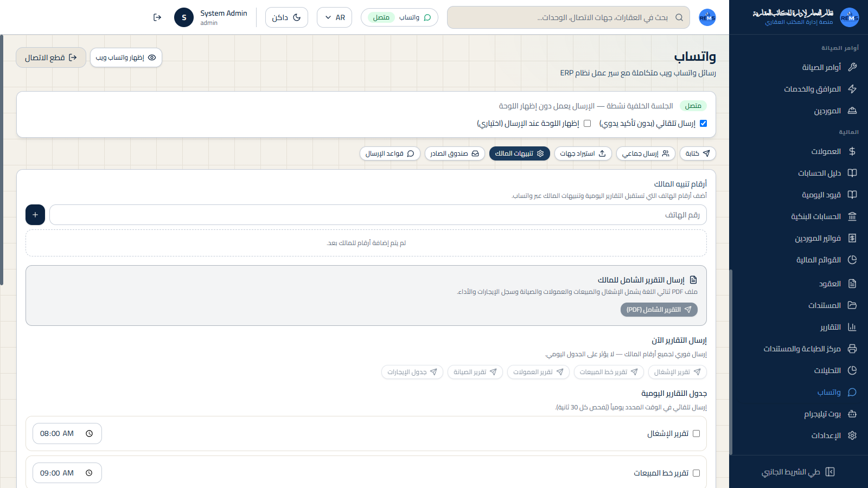Switch to صندوق الصادر tab
The height and width of the screenshot is (488, 868).
(x=455, y=153)
